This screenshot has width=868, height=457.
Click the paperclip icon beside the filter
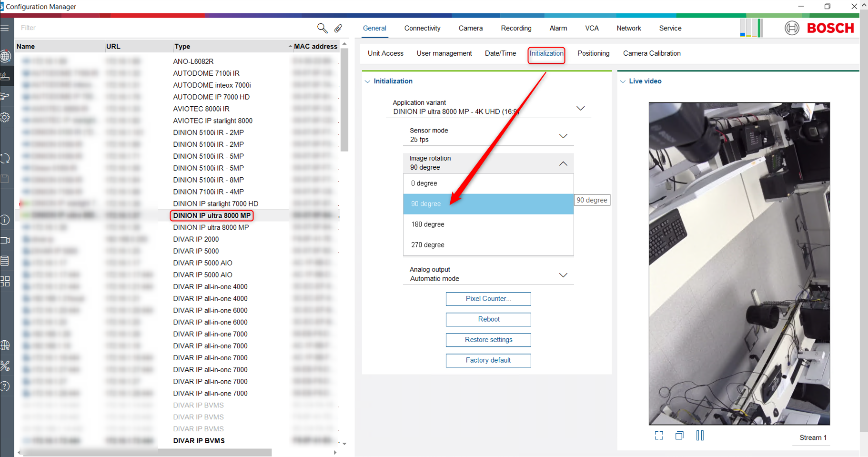[x=338, y=28]
